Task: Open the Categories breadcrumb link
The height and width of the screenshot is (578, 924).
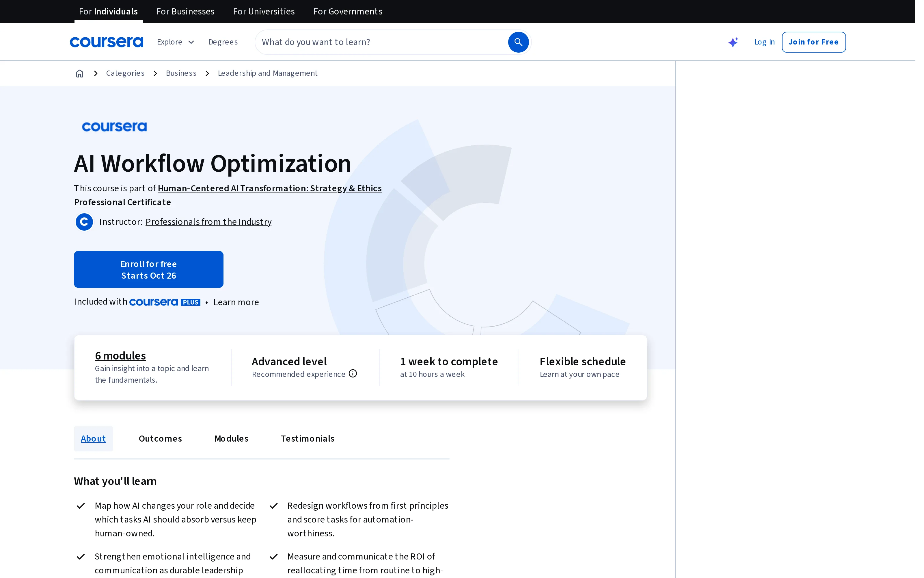Action: coord(125,73)
